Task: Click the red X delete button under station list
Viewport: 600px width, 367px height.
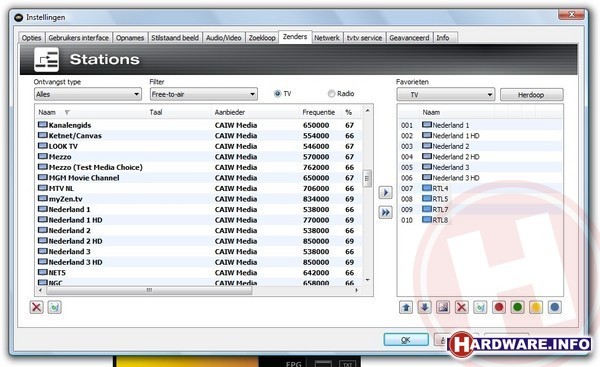Action: pyautogui.click(x=36, y=307)
